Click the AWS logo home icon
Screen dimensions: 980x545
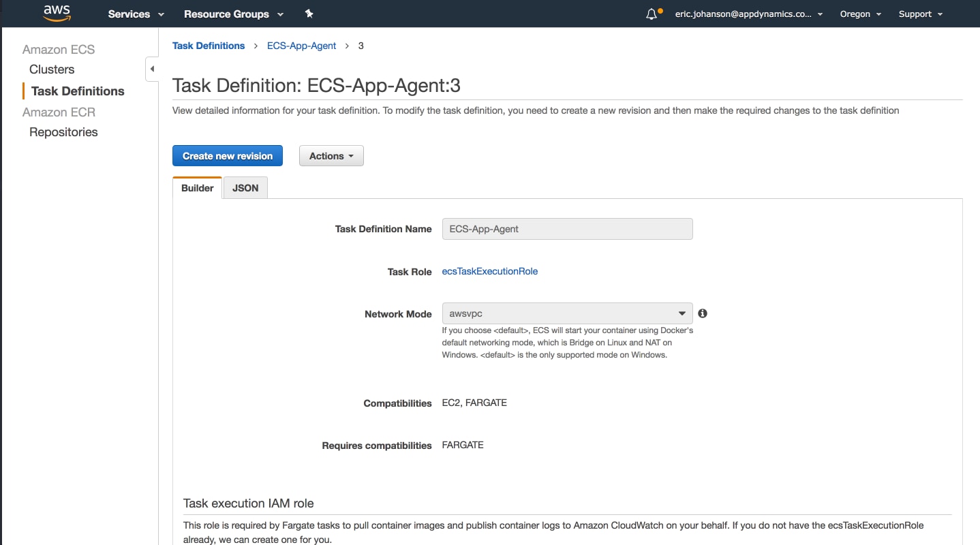(x=57, y=13)
